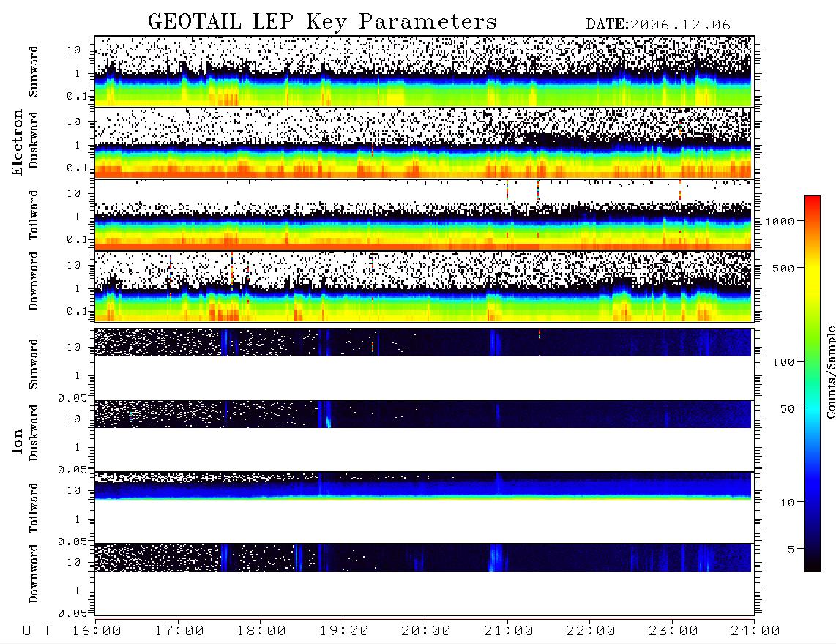Click the Ion Sunward spectrogram band

click(423, 342)
